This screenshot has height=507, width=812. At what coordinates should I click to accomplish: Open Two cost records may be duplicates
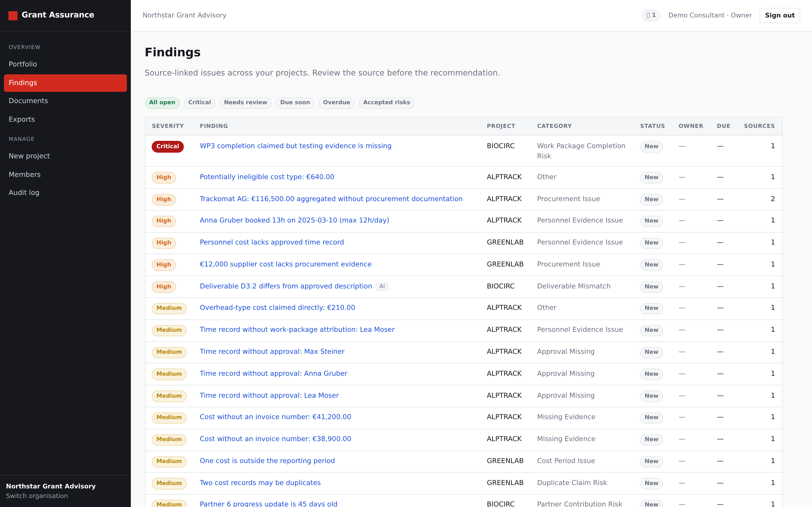tap(260, 483)
